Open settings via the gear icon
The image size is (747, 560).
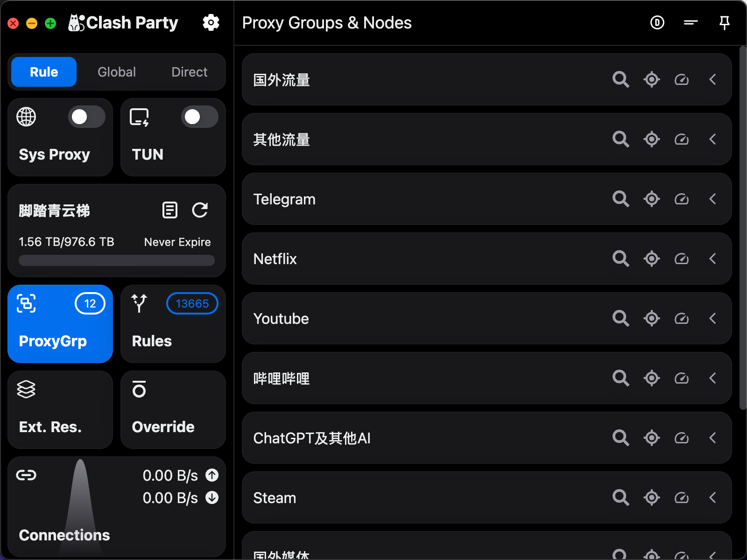pos(211,22)
